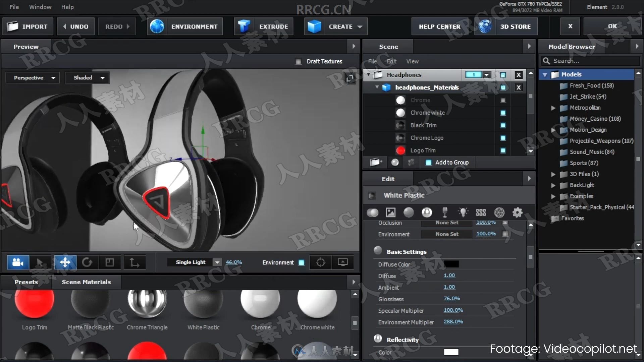Viewport: 644px width, 362px height.
Task: Open the SSS subsurface scattering tab
Action: tap(481, 212)
